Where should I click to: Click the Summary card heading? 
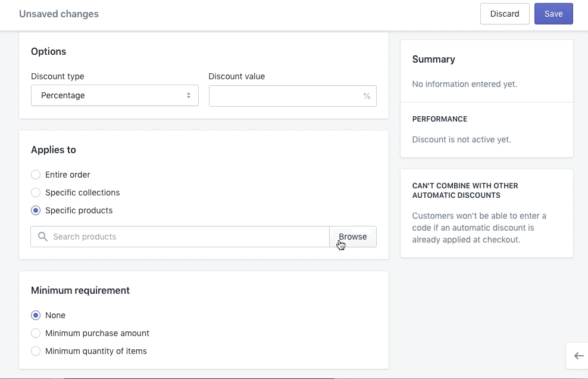(434, 59)
